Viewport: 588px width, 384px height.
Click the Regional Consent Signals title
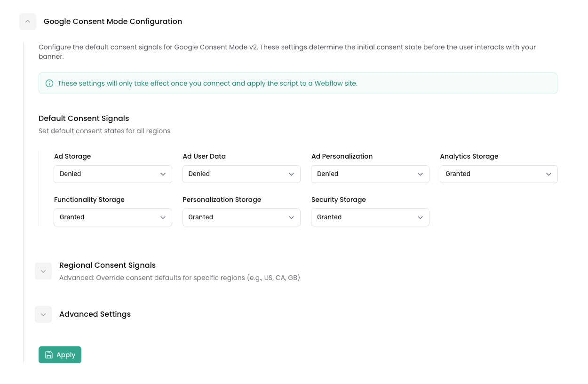point(107,265)
